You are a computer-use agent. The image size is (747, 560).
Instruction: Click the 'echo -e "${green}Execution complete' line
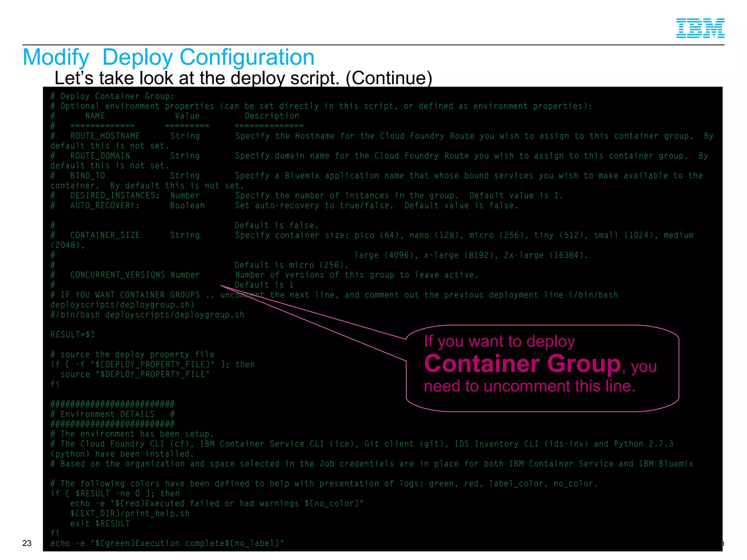(167, 544)
